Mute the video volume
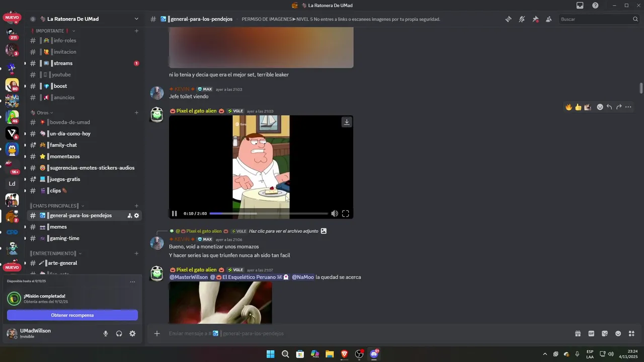 tap(334, 214)
